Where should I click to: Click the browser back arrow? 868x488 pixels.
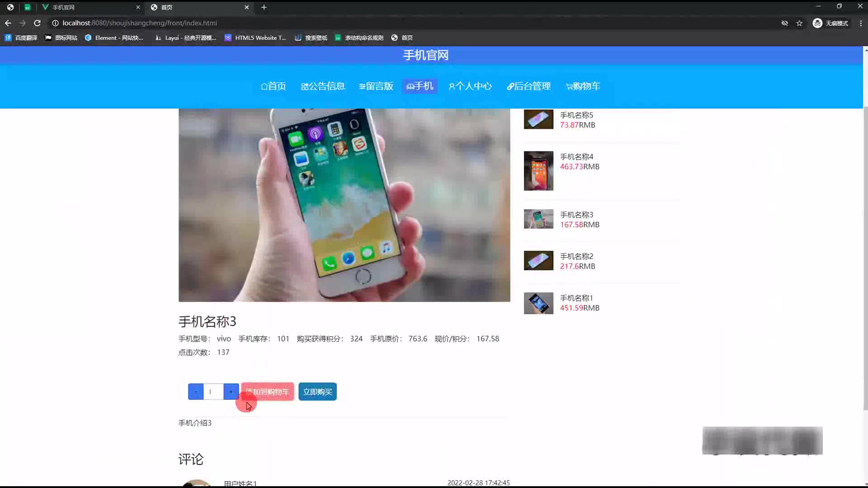(x=8, y=23)
